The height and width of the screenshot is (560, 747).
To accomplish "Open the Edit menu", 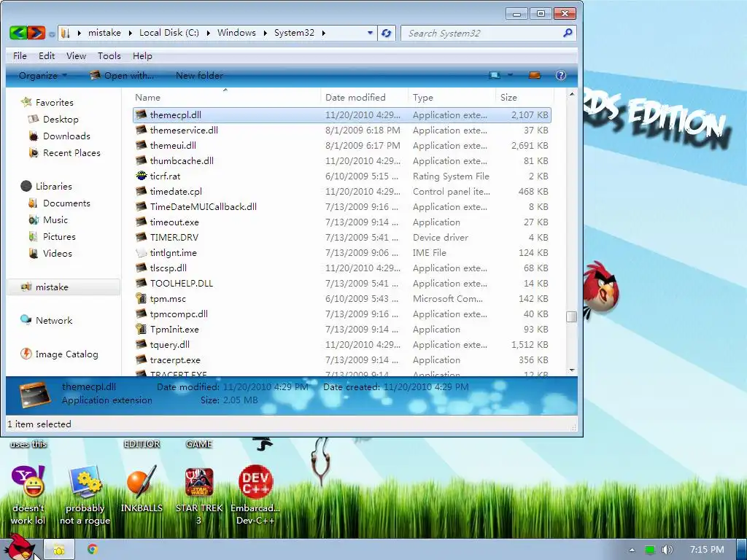I will click(47, 55).
